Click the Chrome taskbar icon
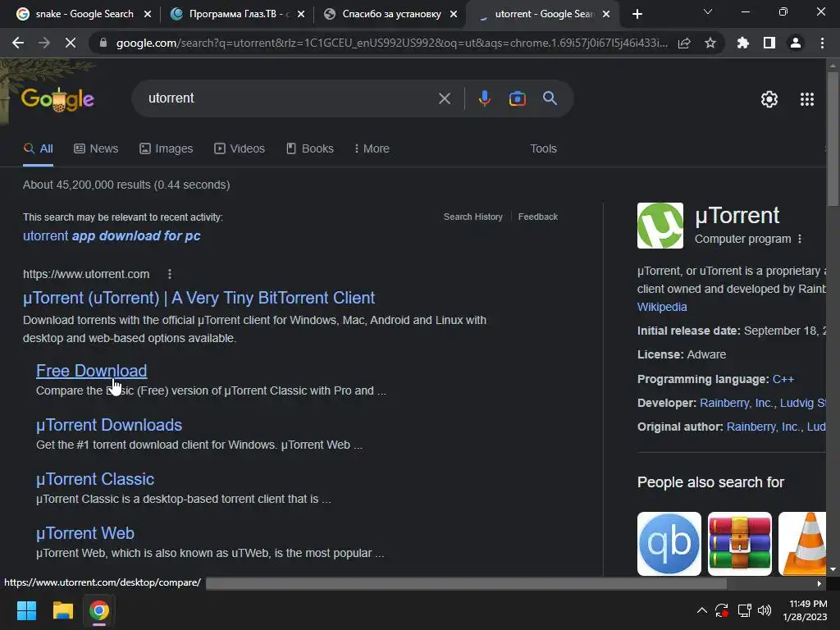 tap(99, 610)
